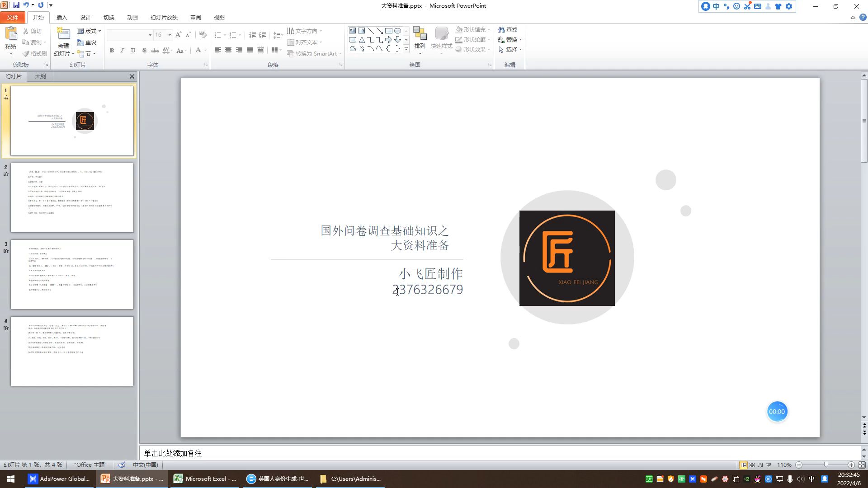This screenshot has height=488, width=868.
Task: Click the Undo arrow icon
Action: [x=26, y=5]
